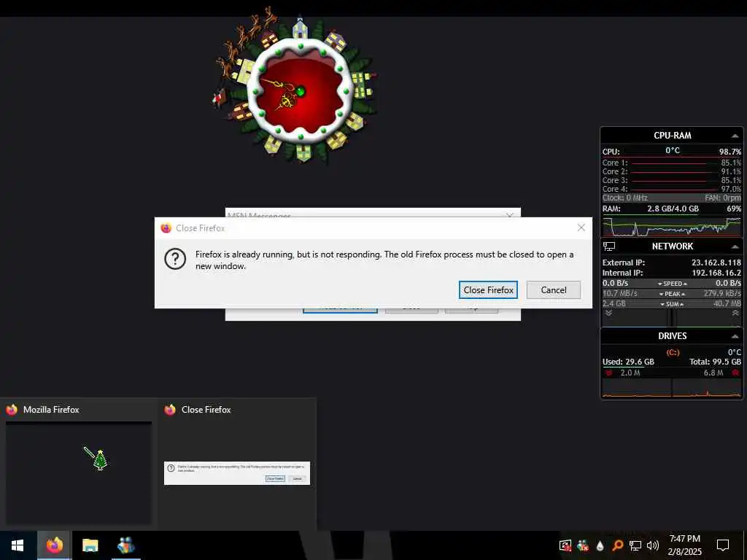Viewport: 747px width, 560px height.
Task: Click the orange magnifier tray icon
Action: [x=617, y=545]
